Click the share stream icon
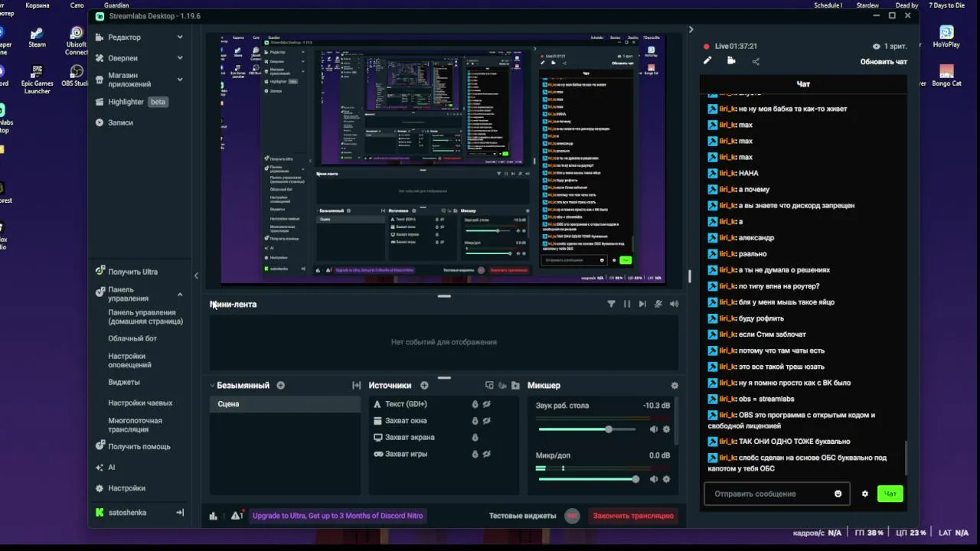Image resolution: width=980 pixels, height=551 pixels. [756, 61]
